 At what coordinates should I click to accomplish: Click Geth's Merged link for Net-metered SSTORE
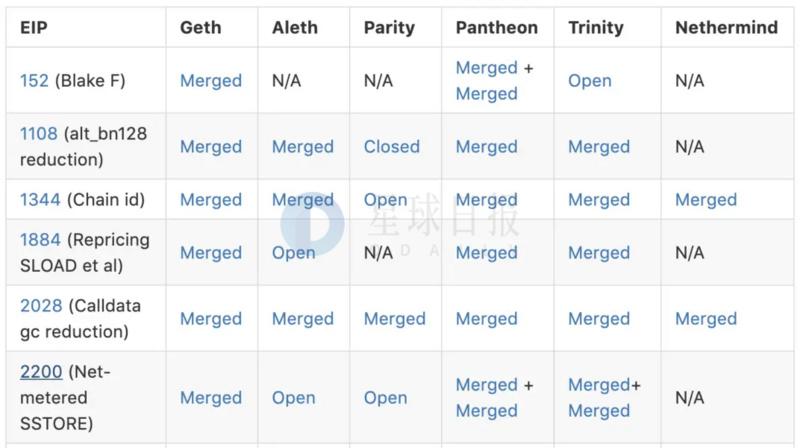(211, 398)
